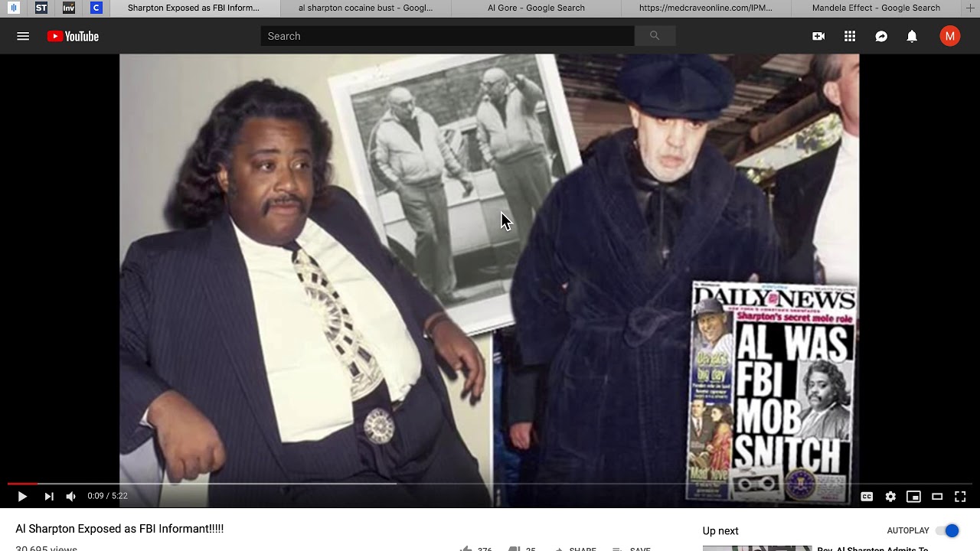
Task: Open the notifications bell
Action: pyautogui.click(x=912, y=36)
